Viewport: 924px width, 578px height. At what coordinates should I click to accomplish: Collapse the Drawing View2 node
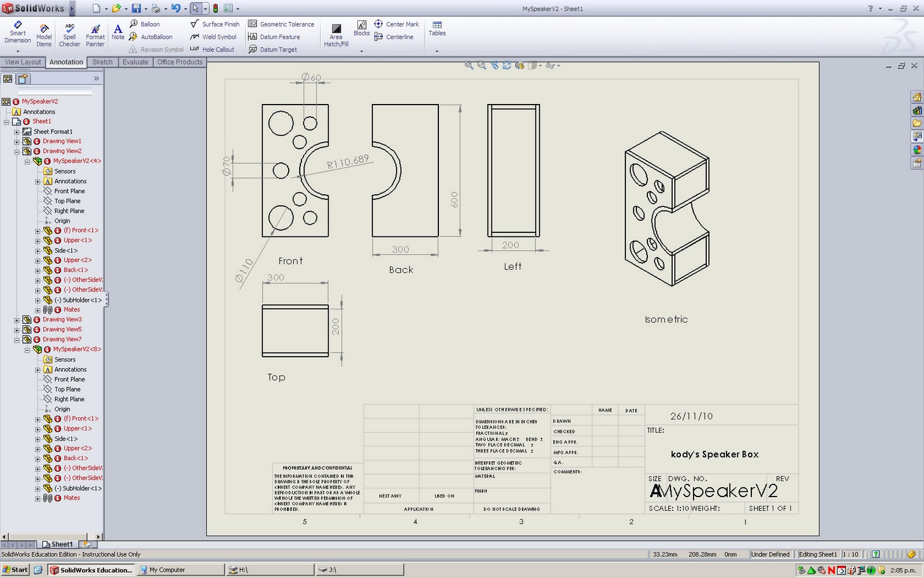(x=17, y=151)
